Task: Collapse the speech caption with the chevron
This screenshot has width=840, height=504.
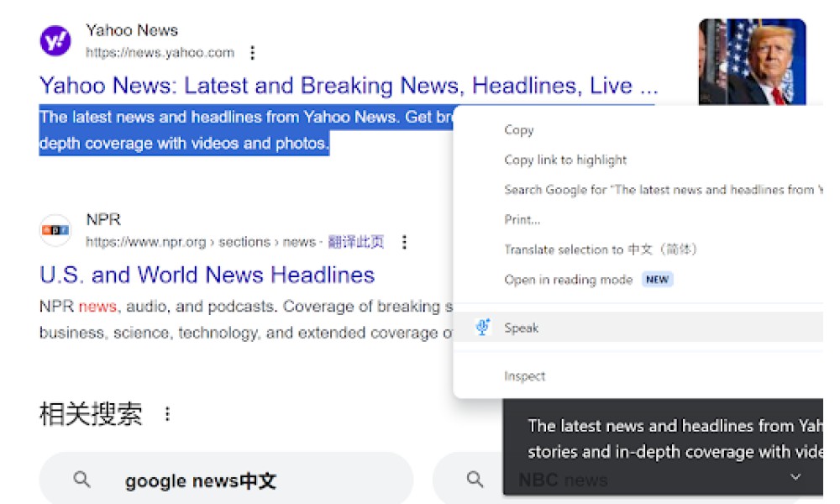Action: pos(795,476)
